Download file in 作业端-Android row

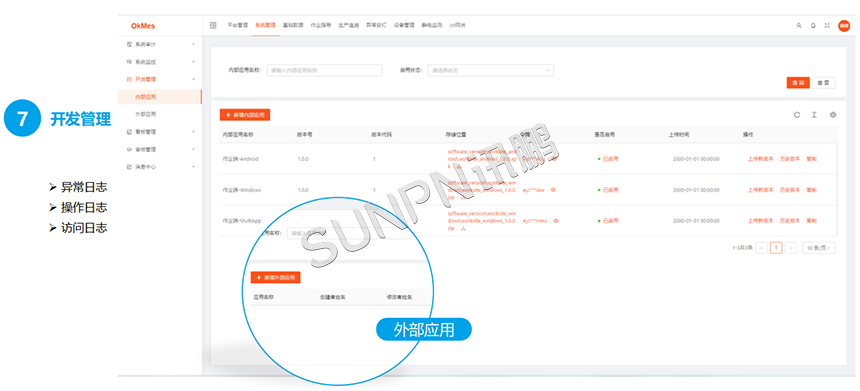pos(459,167)
